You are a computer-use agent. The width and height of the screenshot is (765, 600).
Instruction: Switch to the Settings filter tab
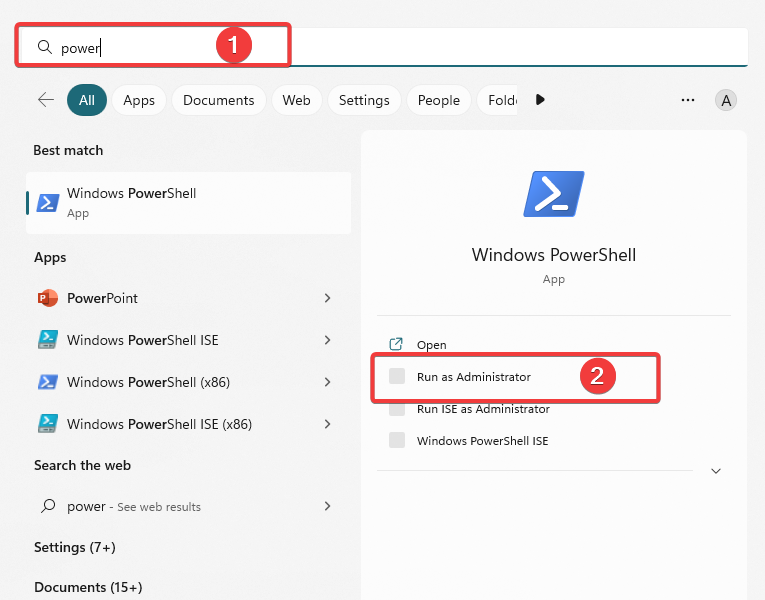pyautogui.click(x=364, y=100)
